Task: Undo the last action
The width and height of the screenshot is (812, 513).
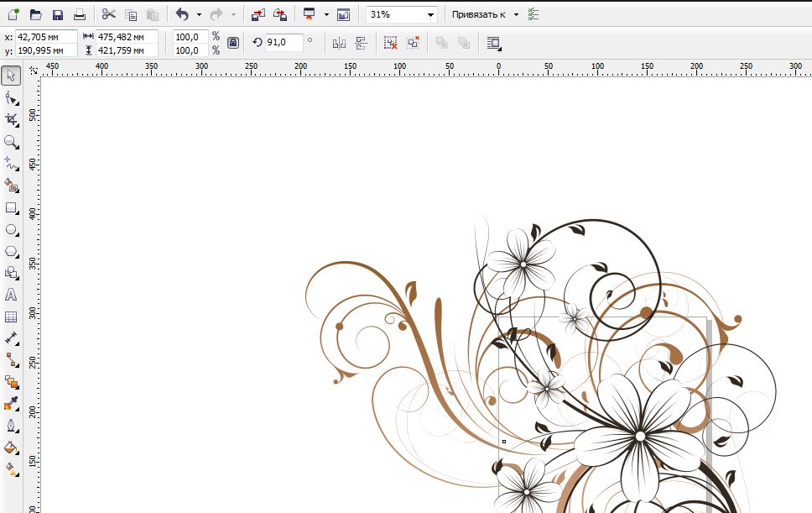Action: click(182, 14)
